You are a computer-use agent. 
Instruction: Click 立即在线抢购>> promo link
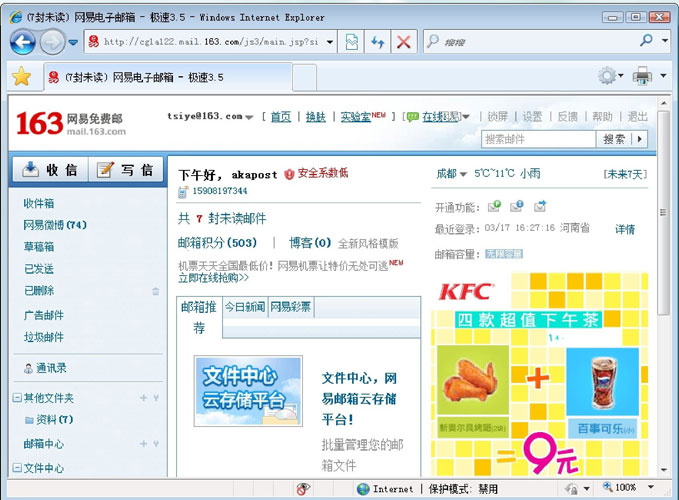tap(213, 278)
